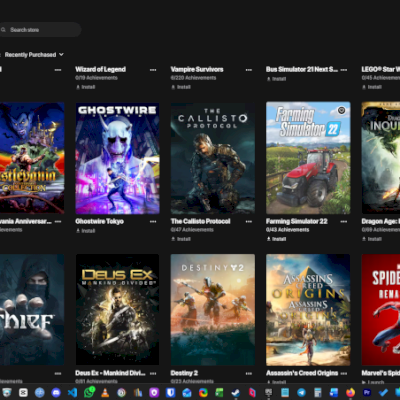Click the Ghostwire Tokyo title
Viewport: 400px width, 400px height.
99,221
